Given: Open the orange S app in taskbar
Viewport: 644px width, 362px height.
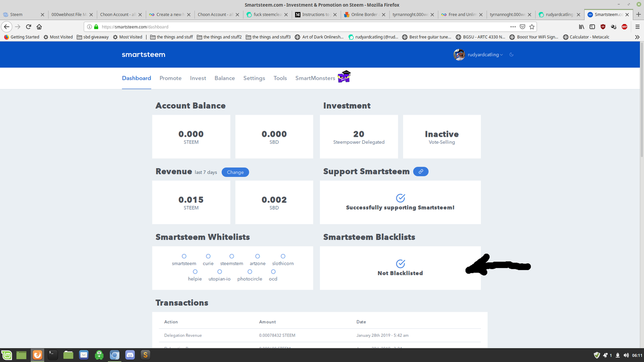Looking at the screenshot, I should (x=145, y=355).
